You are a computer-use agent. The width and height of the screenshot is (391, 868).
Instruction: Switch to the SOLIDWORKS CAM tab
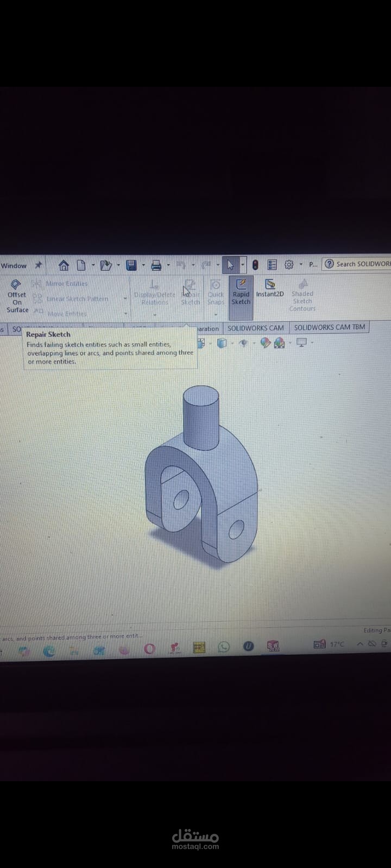pos(256,328)
